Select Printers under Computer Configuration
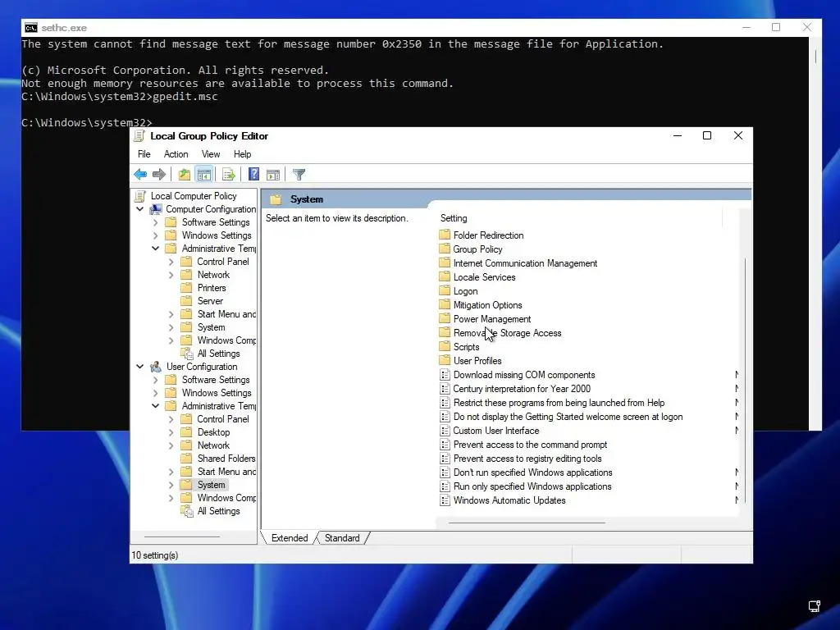 pyautogui.click(x=212, y=288)
